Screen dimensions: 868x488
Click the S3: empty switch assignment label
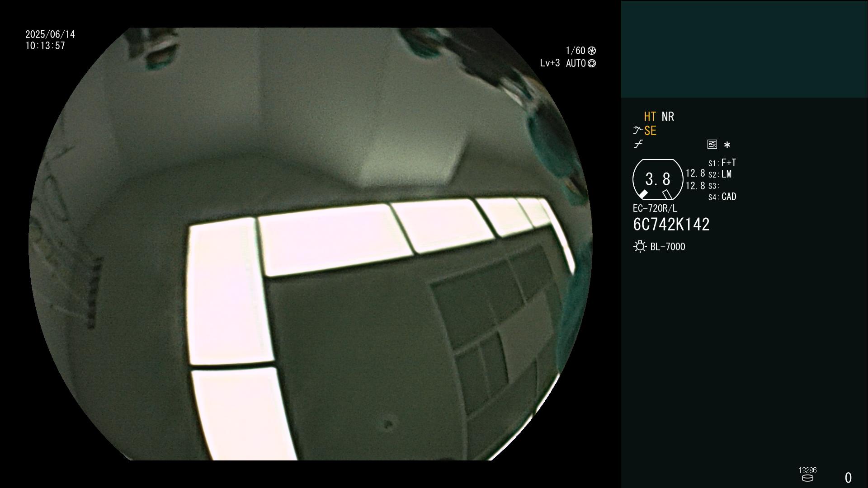(714, 186)
